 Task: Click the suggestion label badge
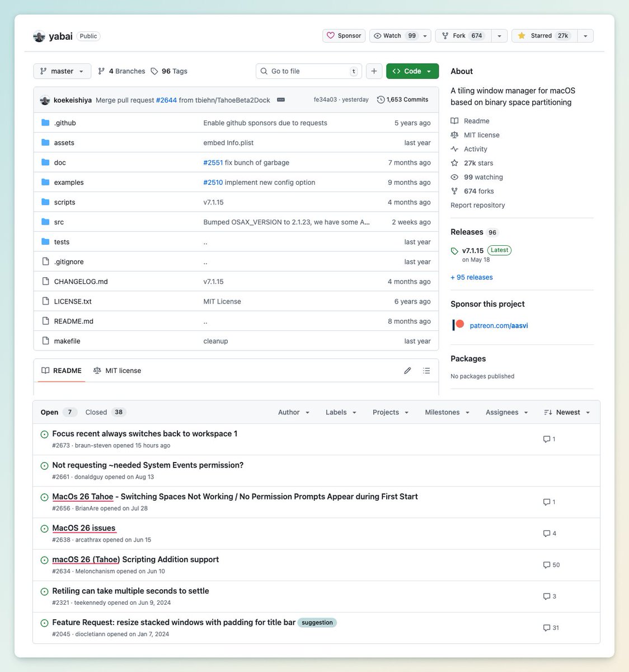317,623
